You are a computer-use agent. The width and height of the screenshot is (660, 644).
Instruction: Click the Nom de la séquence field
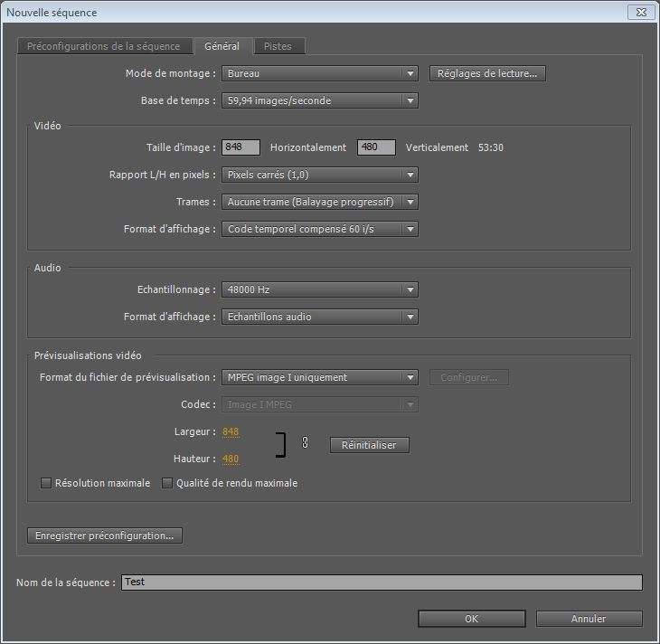coord(382,582)
